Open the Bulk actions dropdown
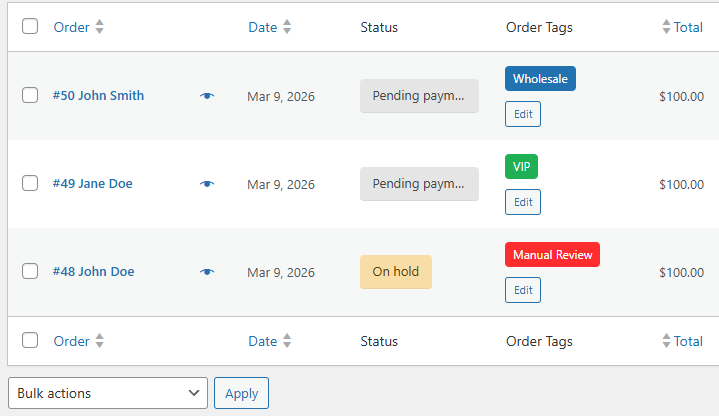This screenshot has height=416, width=719. [108, 393]
